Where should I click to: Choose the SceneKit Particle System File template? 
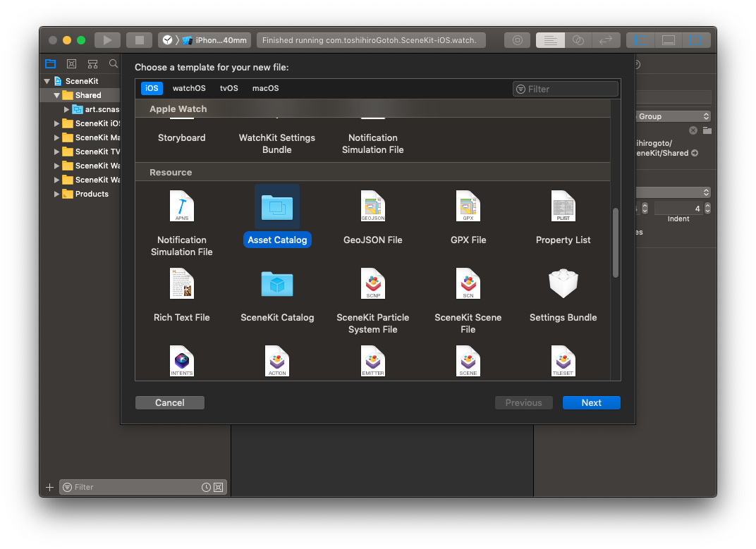pyautogui.click(x=372, y=283)
